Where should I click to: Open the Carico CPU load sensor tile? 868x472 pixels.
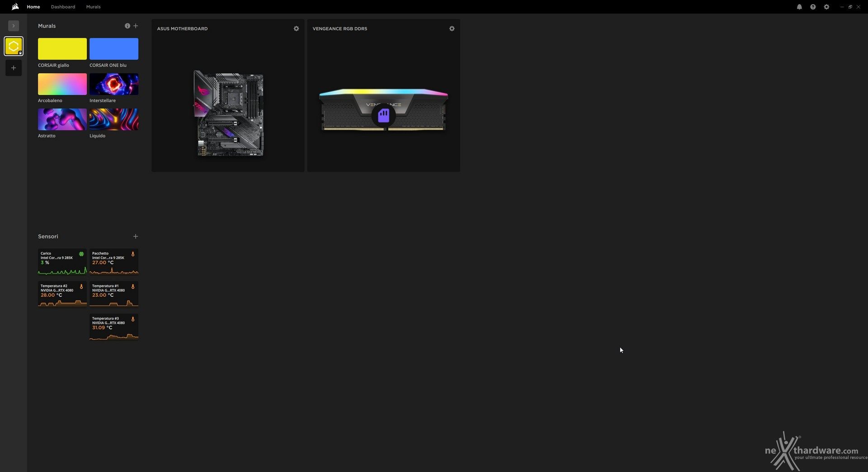[62, 262]
